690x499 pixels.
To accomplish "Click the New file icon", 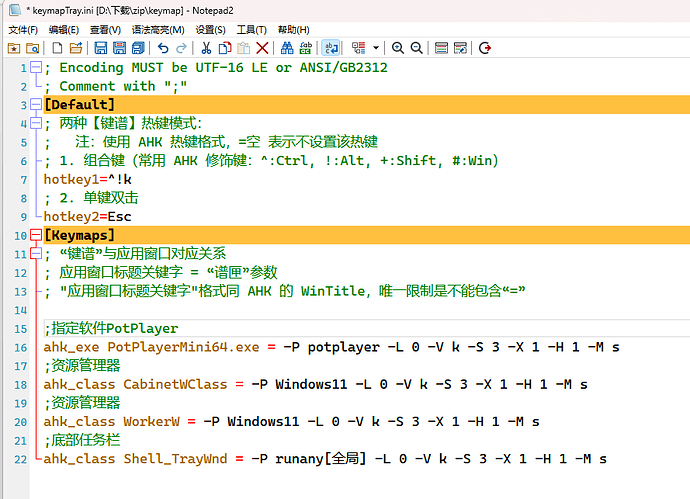I will [57, 48].
